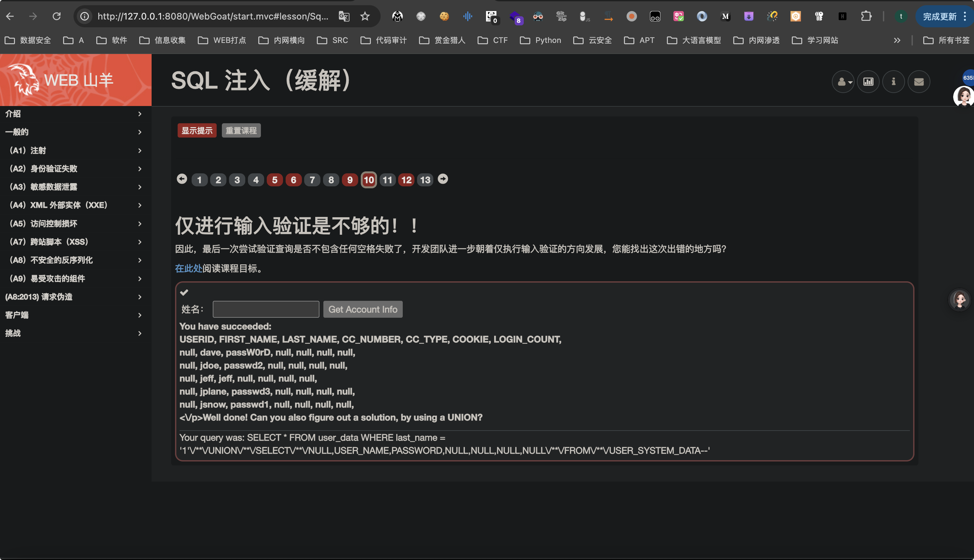The image size is (974, 560).
Task: Reload the WebGoat page
Action: click(x=57, y=16)
